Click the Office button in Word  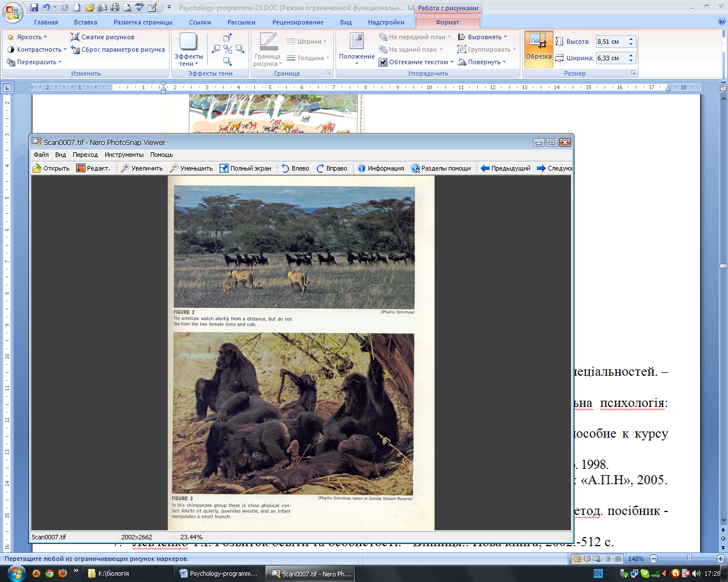(x=13, y=11)
